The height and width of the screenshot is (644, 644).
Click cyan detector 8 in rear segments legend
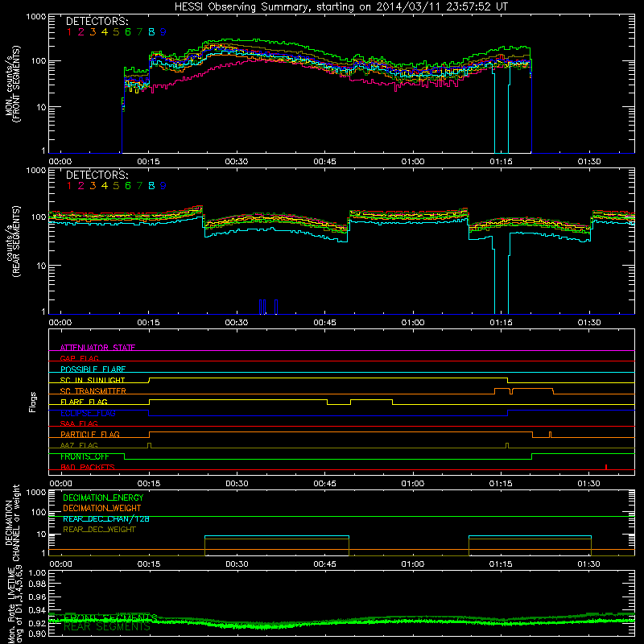(x=151, y=186)
